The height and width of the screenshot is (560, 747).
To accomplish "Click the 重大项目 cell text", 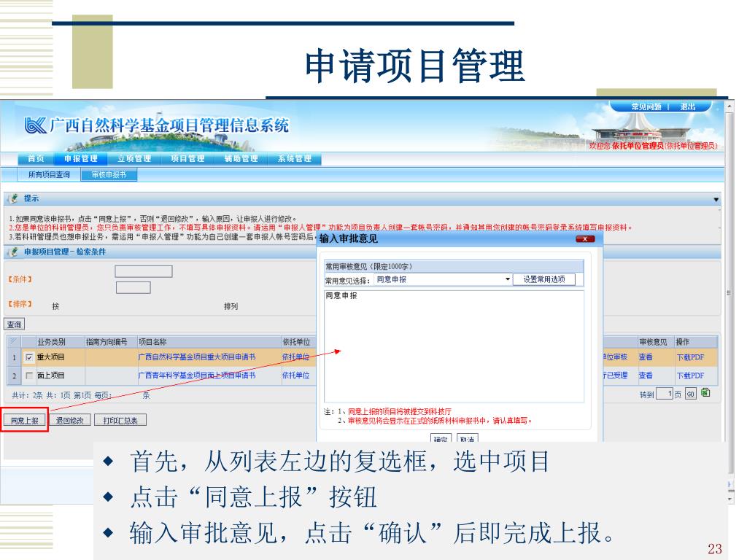I will click(51, 357).
